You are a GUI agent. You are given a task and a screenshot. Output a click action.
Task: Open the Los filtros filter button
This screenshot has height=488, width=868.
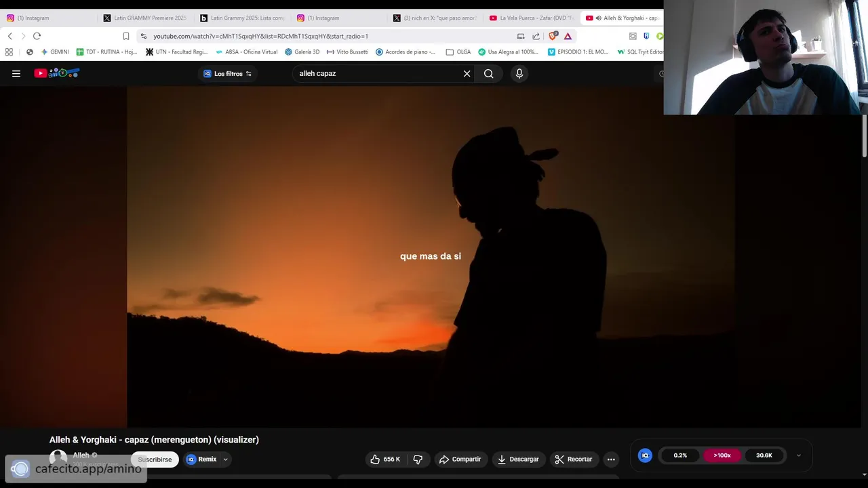pyautogui.click(x=227, y=74)
